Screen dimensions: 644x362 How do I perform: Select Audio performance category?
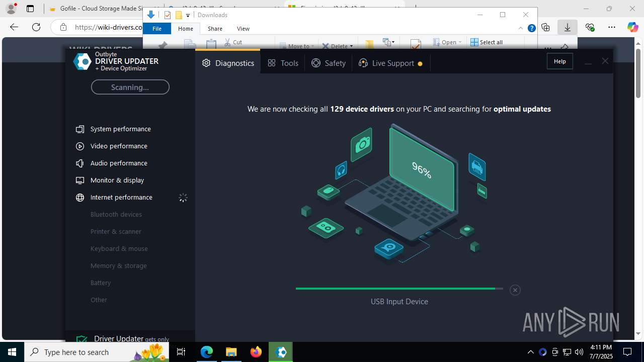119,163
